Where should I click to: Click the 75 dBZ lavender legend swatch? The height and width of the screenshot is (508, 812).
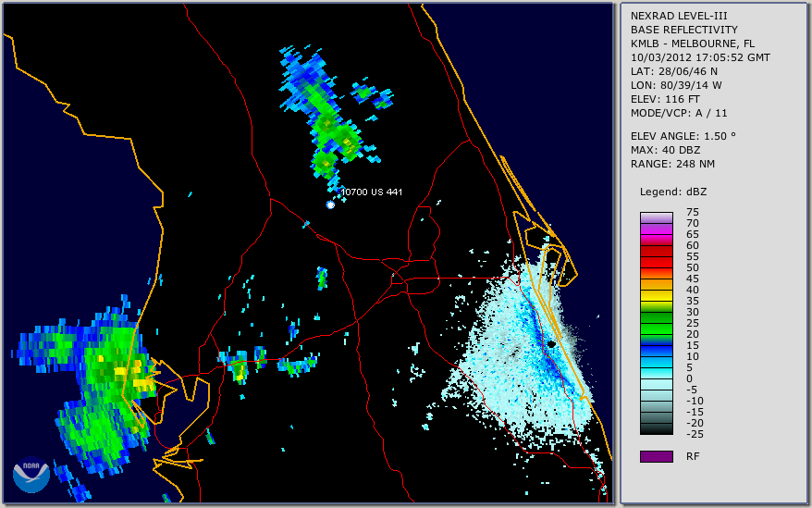656,217
